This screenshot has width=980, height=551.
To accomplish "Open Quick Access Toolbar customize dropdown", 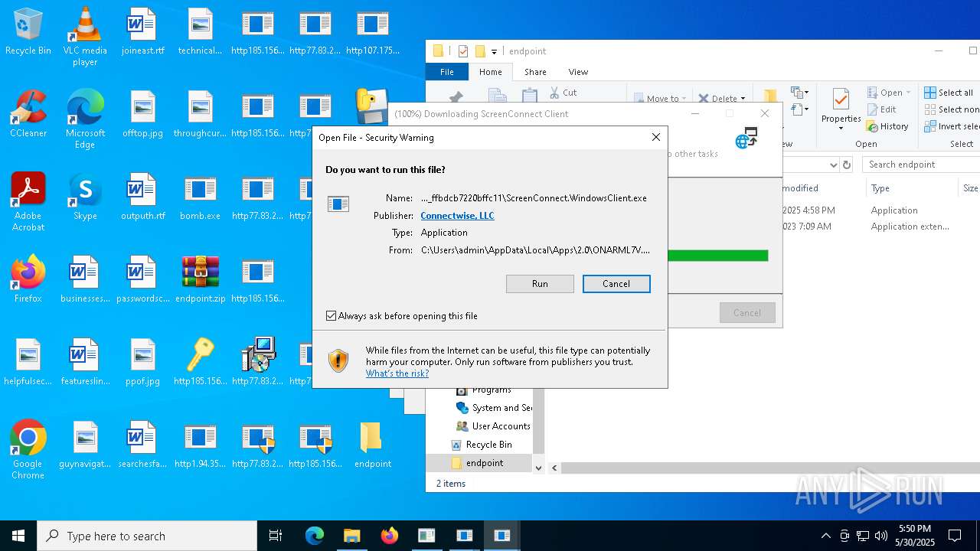I will click(x=494, y=51).
